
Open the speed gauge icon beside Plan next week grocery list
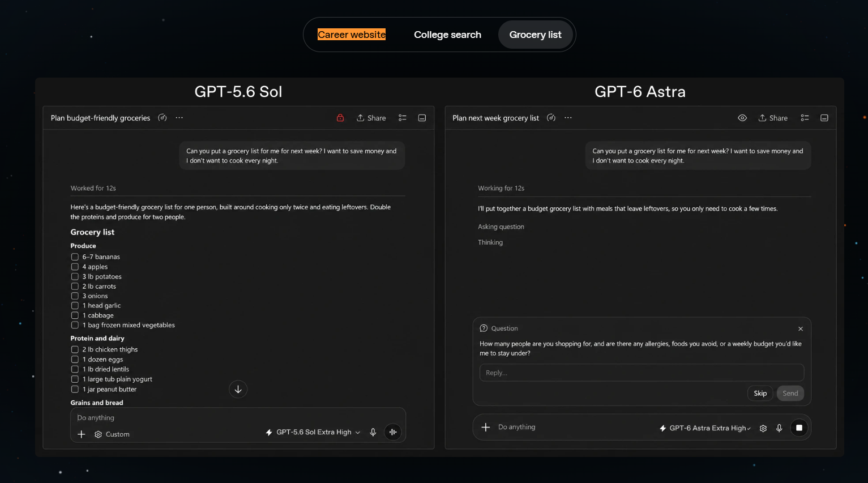point(551,118)
